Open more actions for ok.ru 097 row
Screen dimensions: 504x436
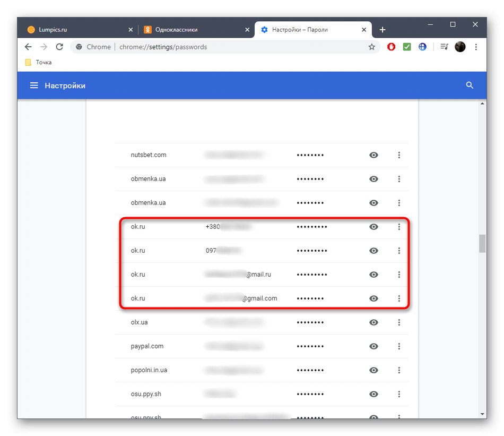click(x=399, y=251)
